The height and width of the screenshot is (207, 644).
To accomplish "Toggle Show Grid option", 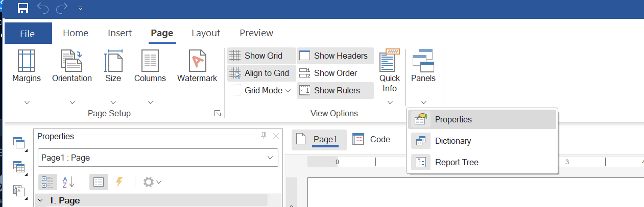I will (261, 56).
